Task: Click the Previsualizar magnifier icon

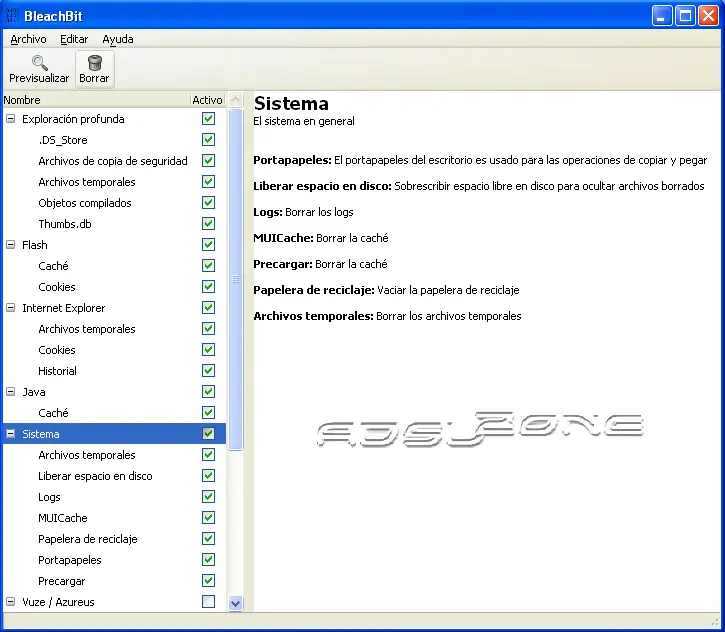Action: click(x=39, y=62)
